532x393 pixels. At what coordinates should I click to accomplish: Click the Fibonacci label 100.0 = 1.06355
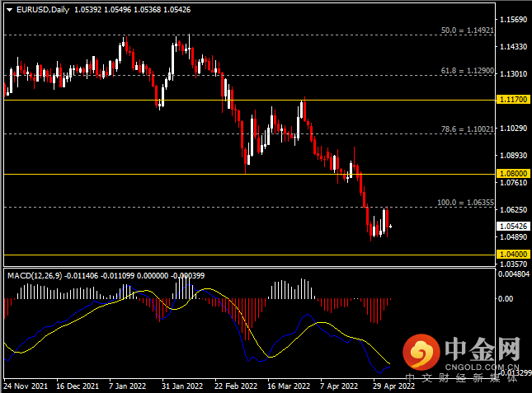pyautogui.click(x=465, y=203)
